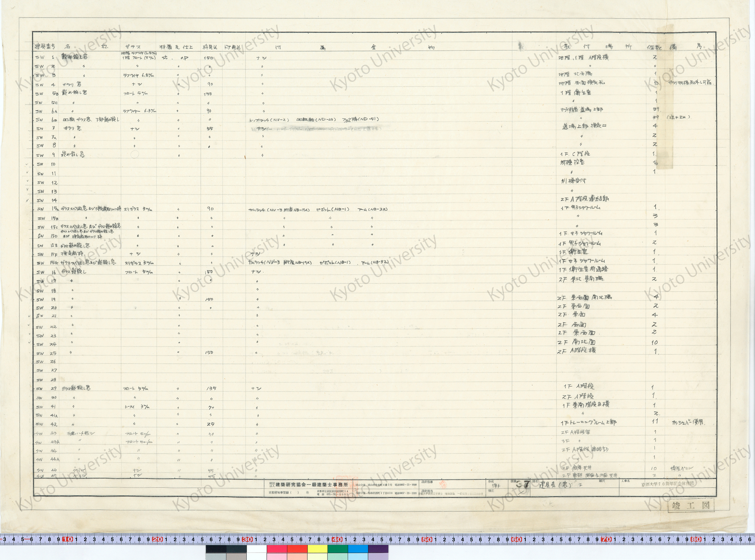
Task: Click the ガラス column header
Action: [x=133, y=47]
